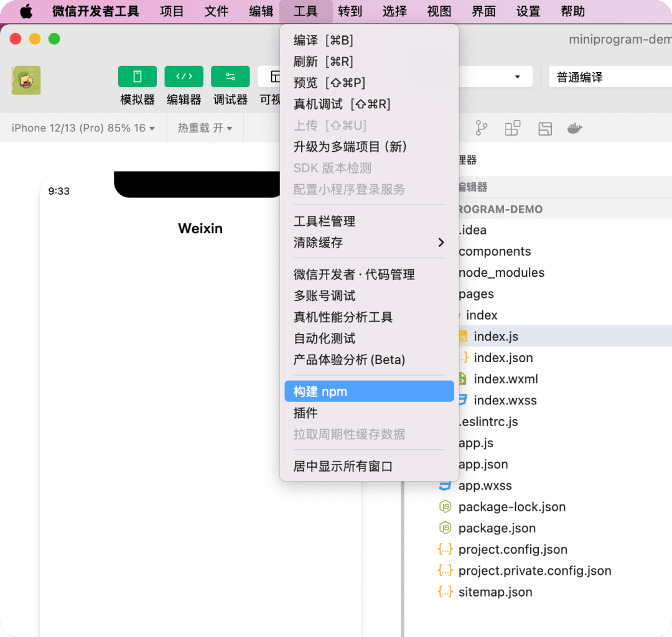This screenshot has height=637, width=672.
Task: Open the extensions blocks icon
Action: [x=513, y=128]
